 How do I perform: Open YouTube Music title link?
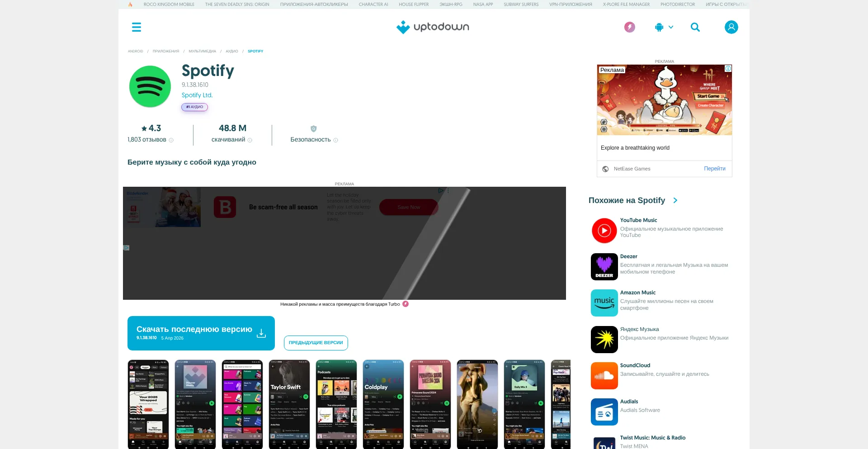(x=638, y=220)
